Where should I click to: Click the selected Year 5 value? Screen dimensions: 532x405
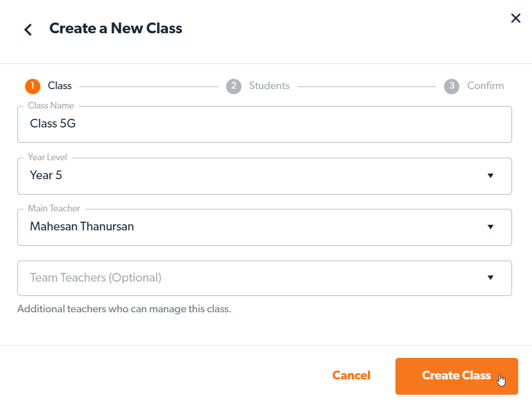click(x=46, y=175)
